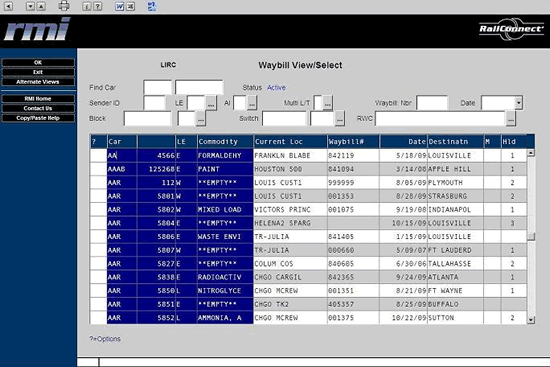Click FRANKLN BLABE location cell
Image resolution: width=550 pixels, height=367 pixels.
point(290,155)
